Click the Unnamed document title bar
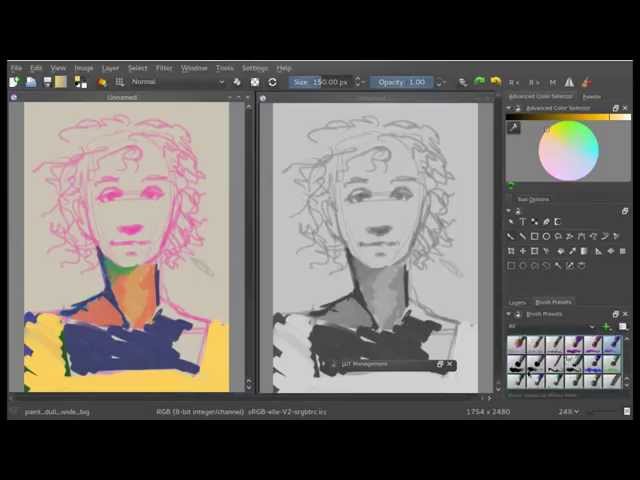 coord(122,97)
